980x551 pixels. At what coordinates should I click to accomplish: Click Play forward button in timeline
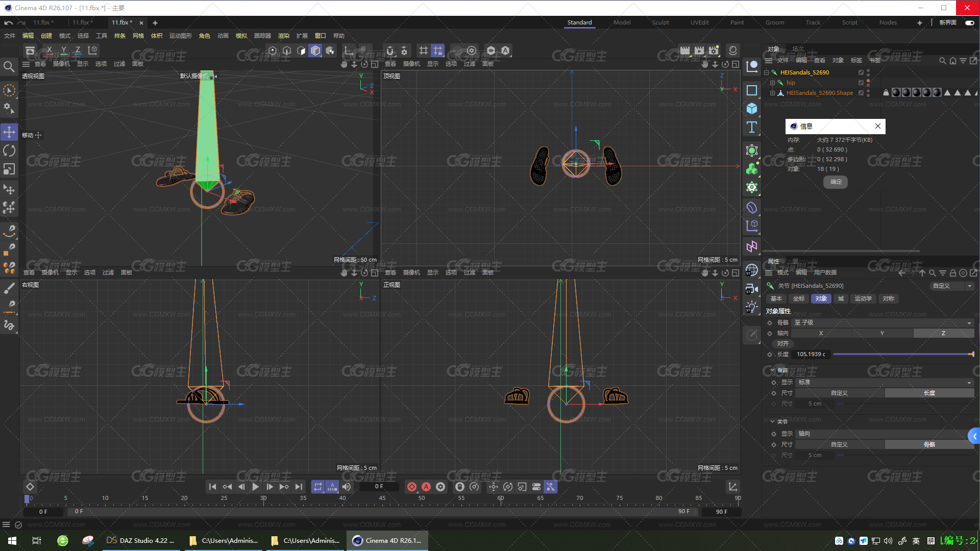point(255,487)
